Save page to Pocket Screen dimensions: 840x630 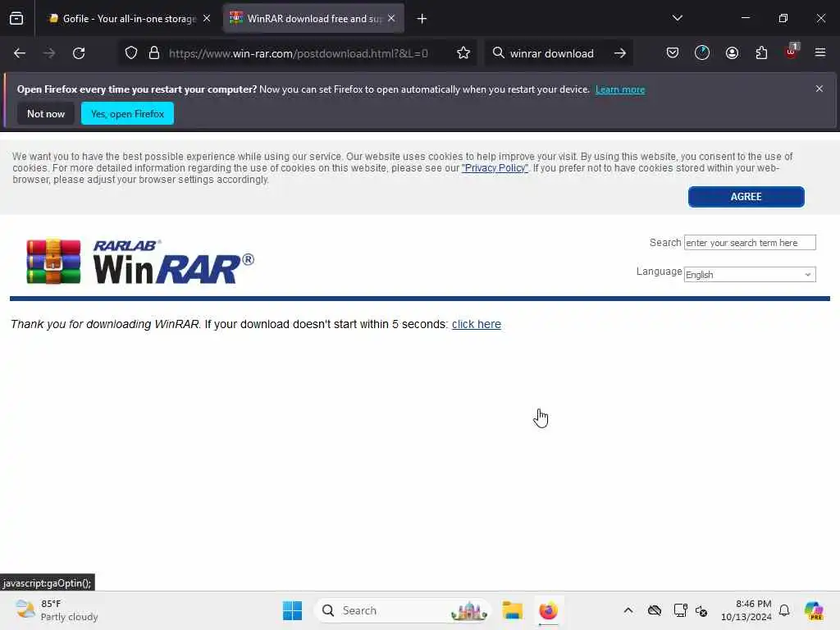pos(673,53)
